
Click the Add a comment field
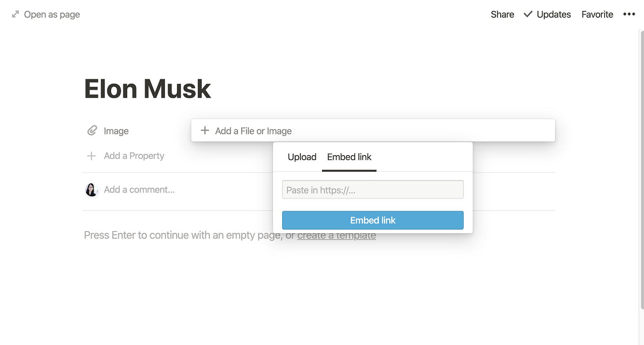(139, 190)
